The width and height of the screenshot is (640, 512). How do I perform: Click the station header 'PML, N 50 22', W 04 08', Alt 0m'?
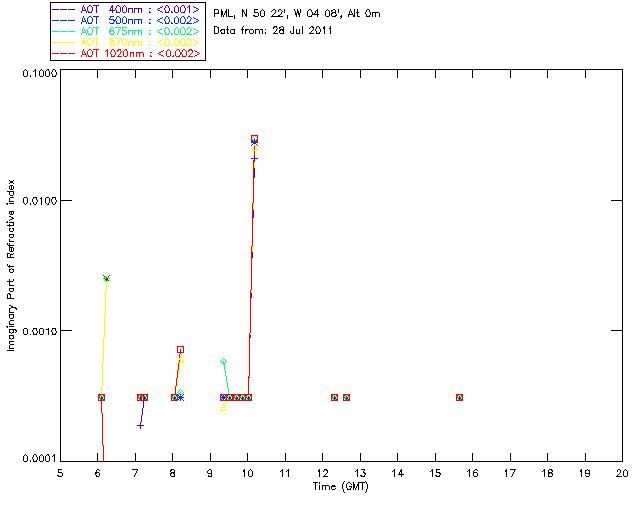pyautogui.click(x=297, y=13)
